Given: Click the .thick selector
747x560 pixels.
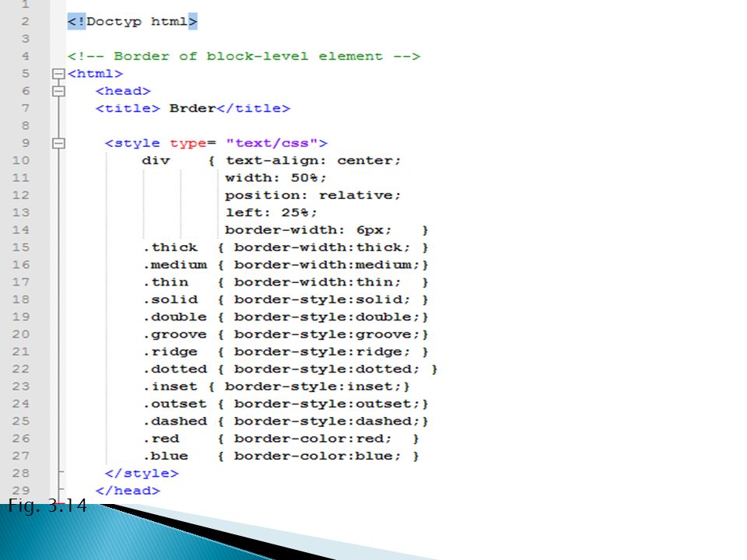Looking at the screenshot, I should 170,247.
